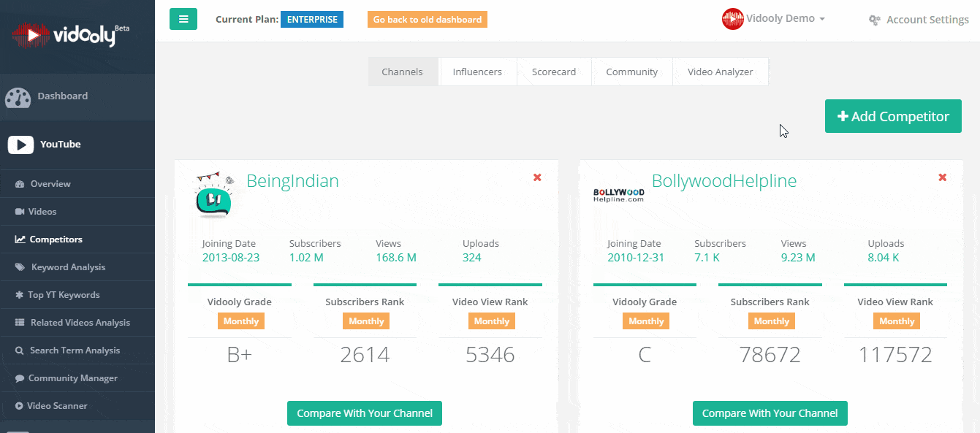Open Top YT Keywords in the sidebar
Image resolution: width=980 pixels, height=433 pixels.
point(77,295)
